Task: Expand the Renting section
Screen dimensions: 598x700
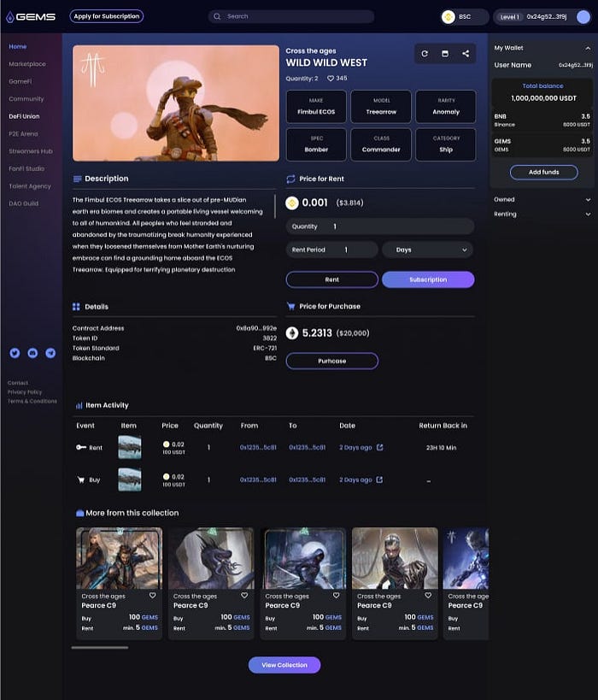Action: point(588,215)
